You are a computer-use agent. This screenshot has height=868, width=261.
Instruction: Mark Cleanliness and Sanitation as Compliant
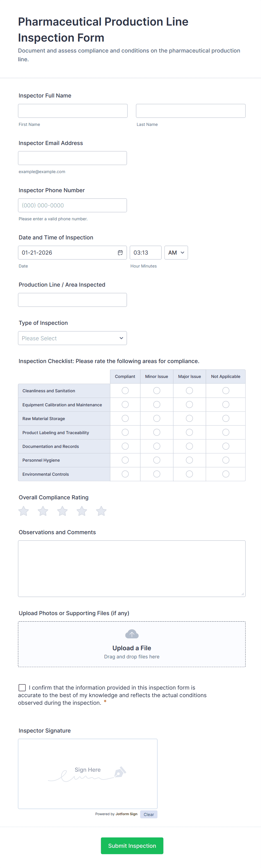(125, 391)
